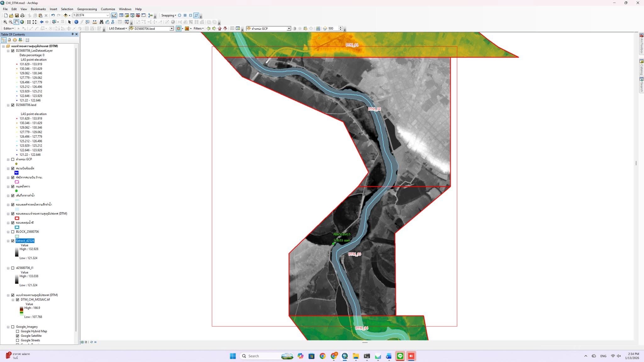Check Google Hybrid Map layer
This screenshot has height=362, width=644.
click(18, 331)
